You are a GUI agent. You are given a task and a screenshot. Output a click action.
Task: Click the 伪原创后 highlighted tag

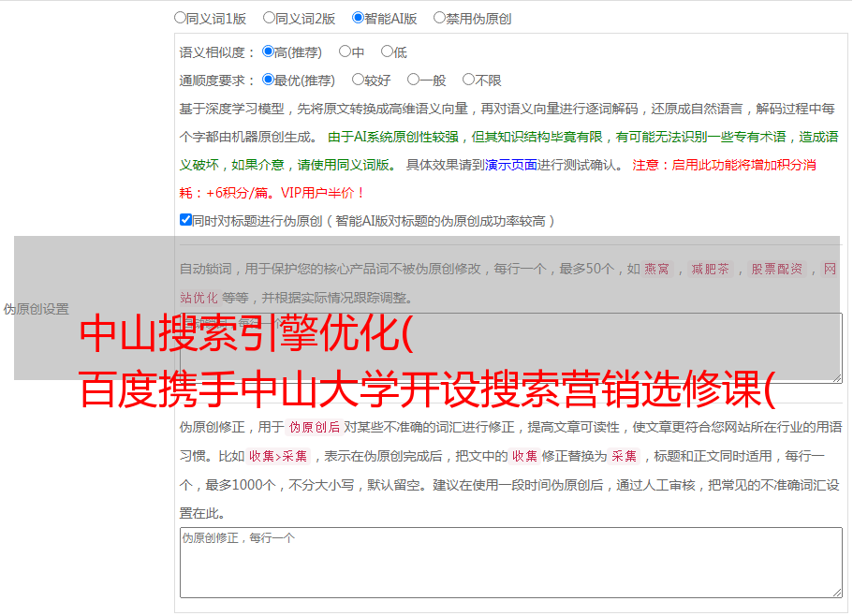(x=315, y=427)
